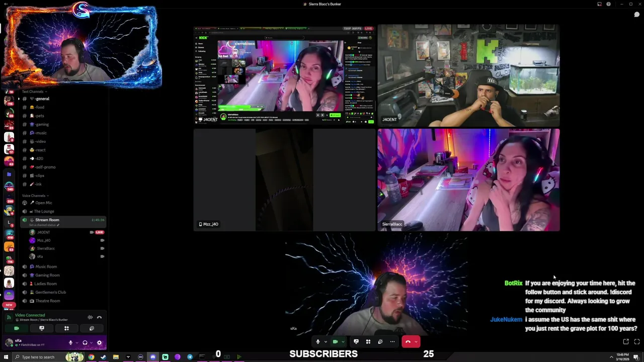Screen dimensions: 644x362
Task: Open the help icon in title bar
Action: (609, 4)
